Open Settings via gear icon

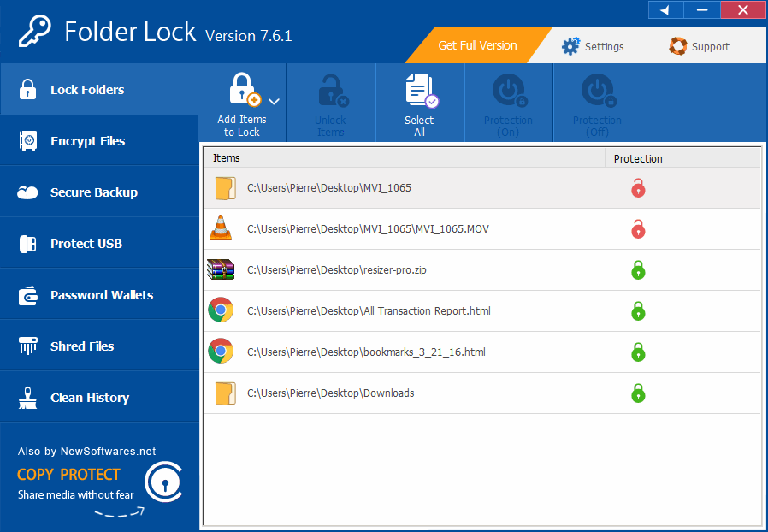click(570, 46)
